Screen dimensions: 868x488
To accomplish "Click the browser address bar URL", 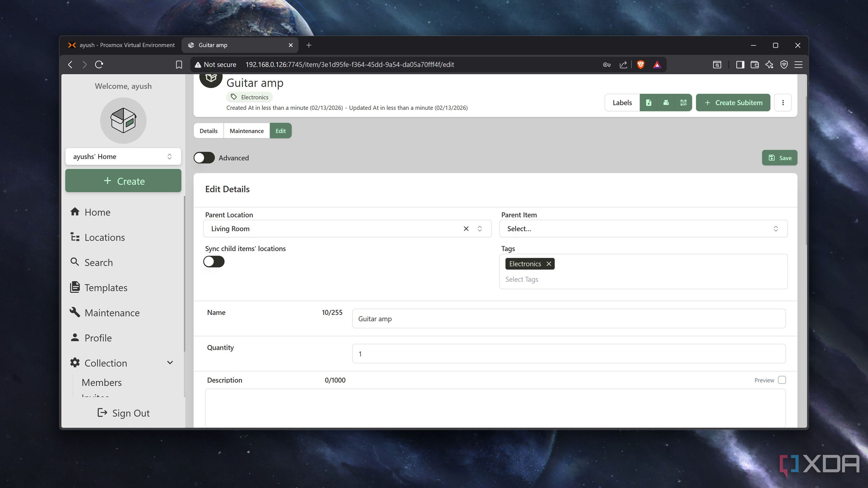I will 349,65.
